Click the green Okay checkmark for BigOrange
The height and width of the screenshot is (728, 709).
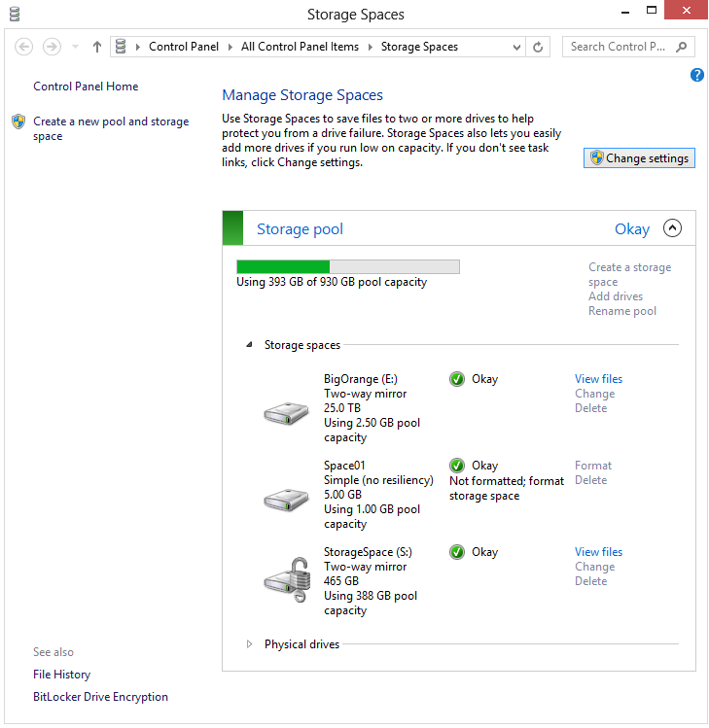457,379
